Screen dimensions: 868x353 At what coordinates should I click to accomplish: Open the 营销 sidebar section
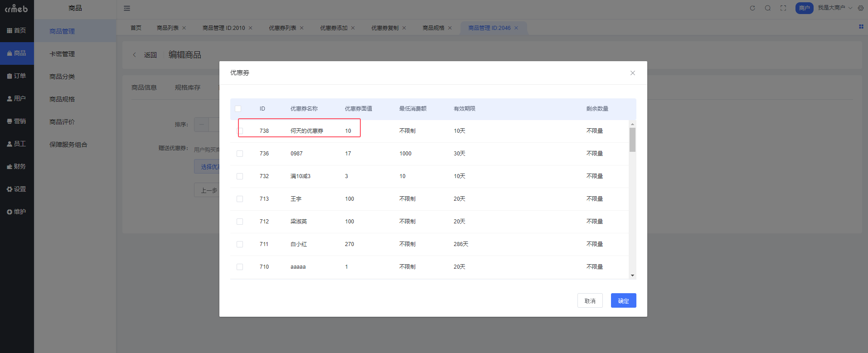pos(17,121)
